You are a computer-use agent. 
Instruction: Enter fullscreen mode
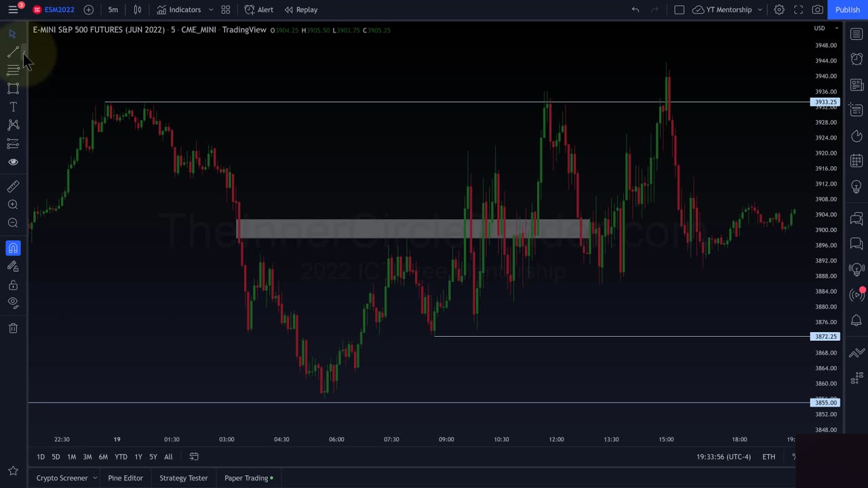point(799,9)
